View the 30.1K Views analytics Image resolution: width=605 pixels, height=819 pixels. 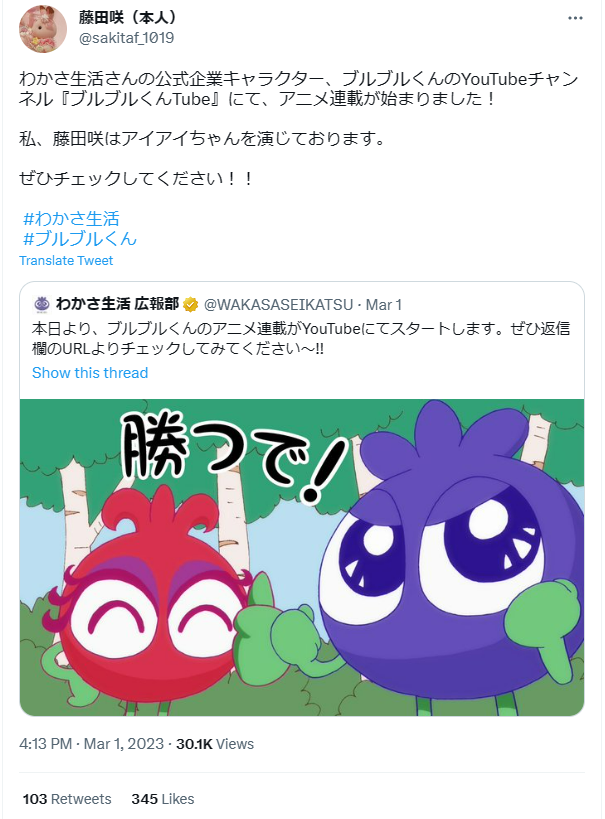point(215,744)
